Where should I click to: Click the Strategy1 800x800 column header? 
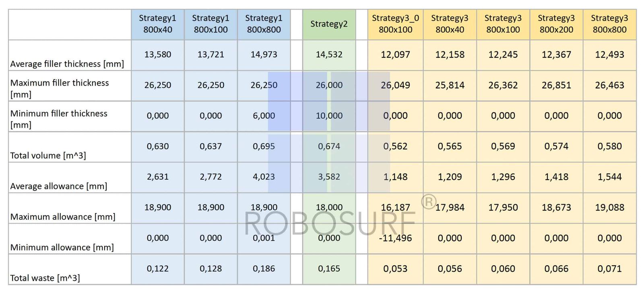[x=264, y=24]
